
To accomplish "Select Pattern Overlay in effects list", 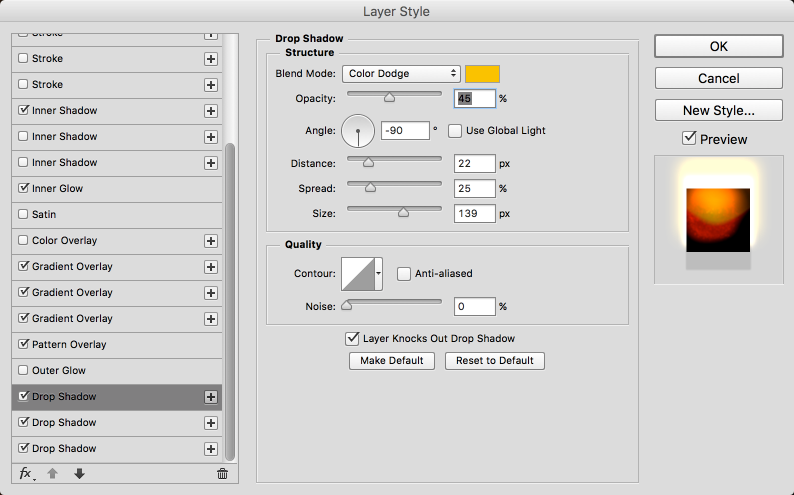I will pos(70,345).
